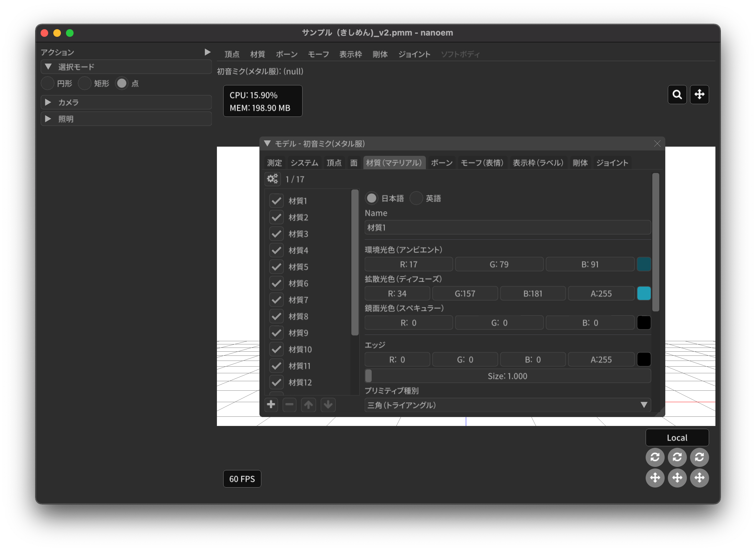
Task: Click the magnifier zoom icon in viewport
Action: (677, 95)
